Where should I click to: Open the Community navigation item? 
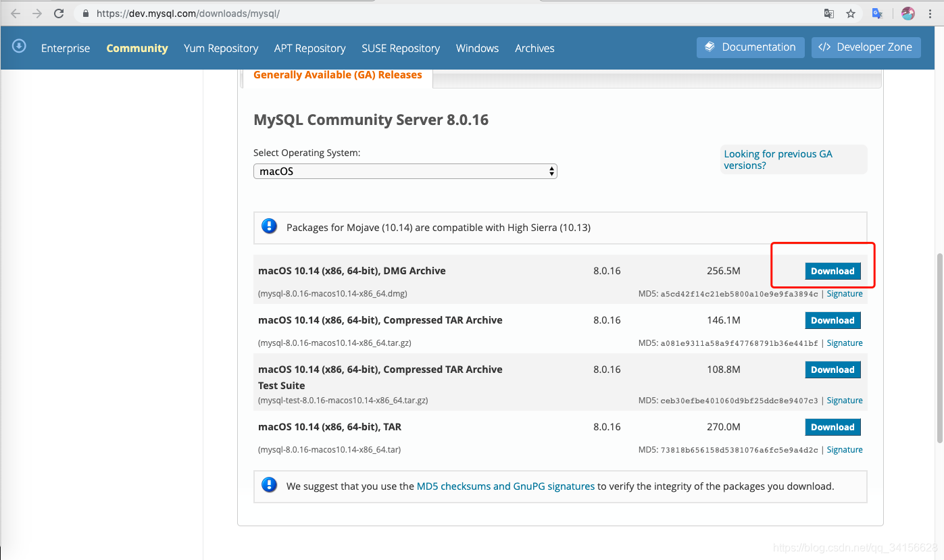click(137, 48)
